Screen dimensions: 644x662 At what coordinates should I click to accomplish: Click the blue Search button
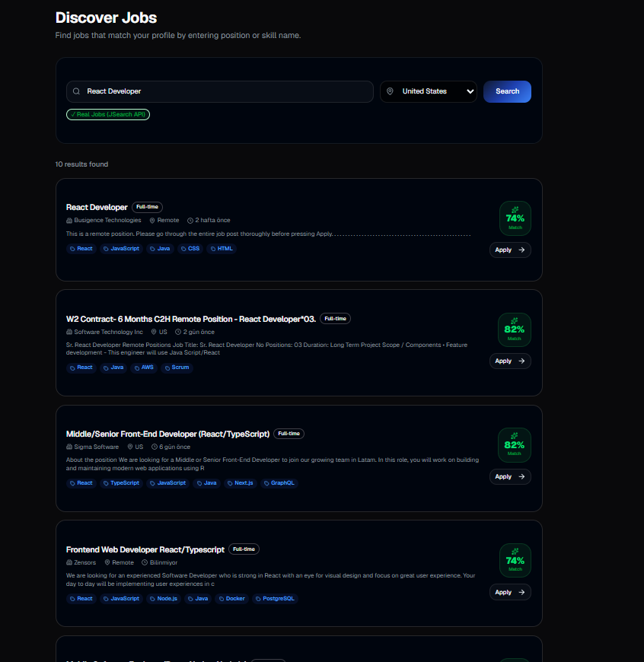click(507, 91)
